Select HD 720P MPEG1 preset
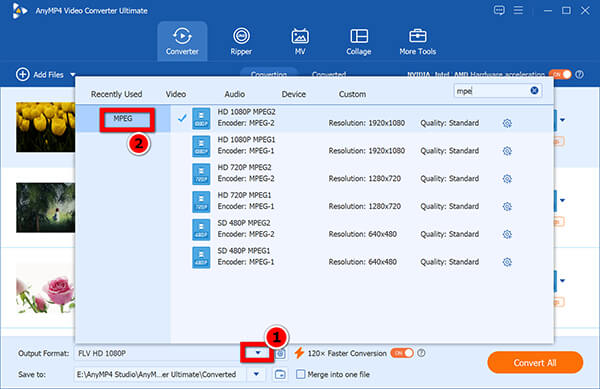 (x=362, y=202)
